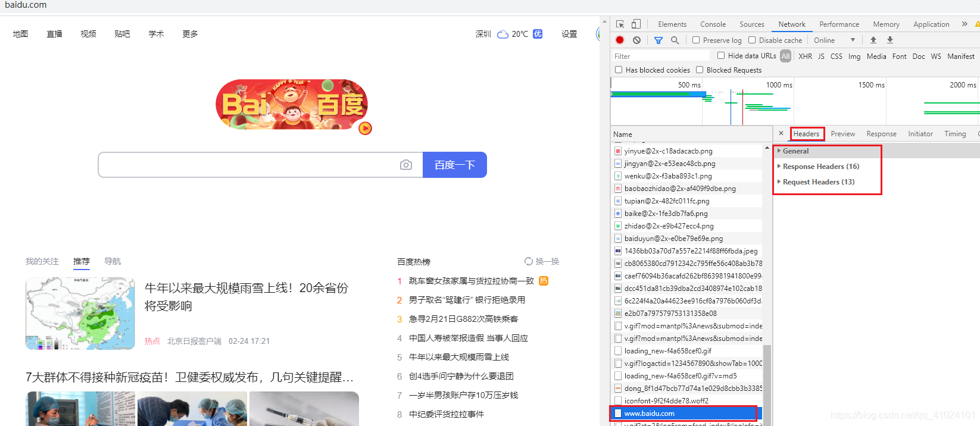The image size is (980, 426).
Task: Filter requests by JS
Action: click(821, 56)
